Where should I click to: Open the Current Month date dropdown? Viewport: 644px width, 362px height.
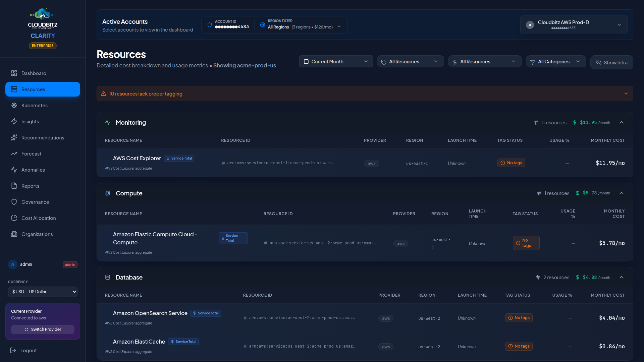336,61
